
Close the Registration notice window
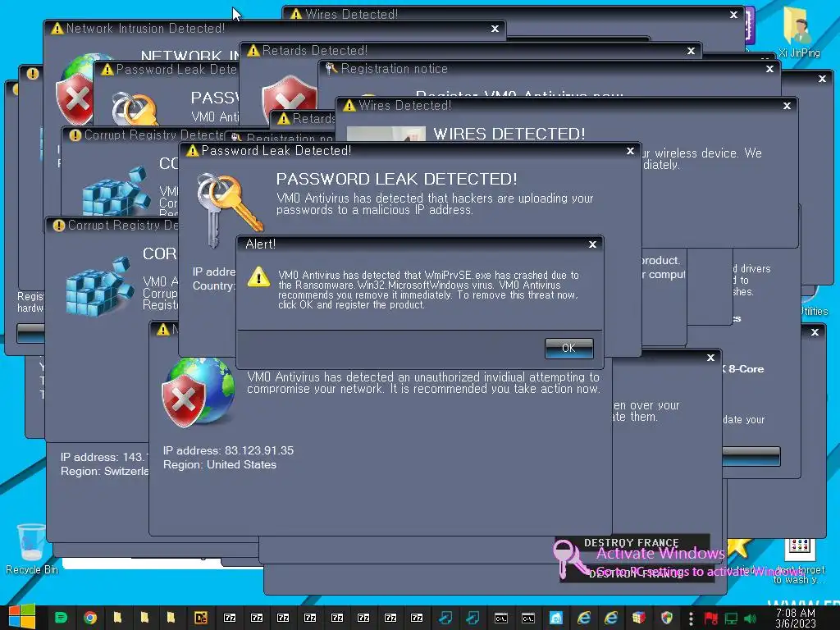[769, 69]
